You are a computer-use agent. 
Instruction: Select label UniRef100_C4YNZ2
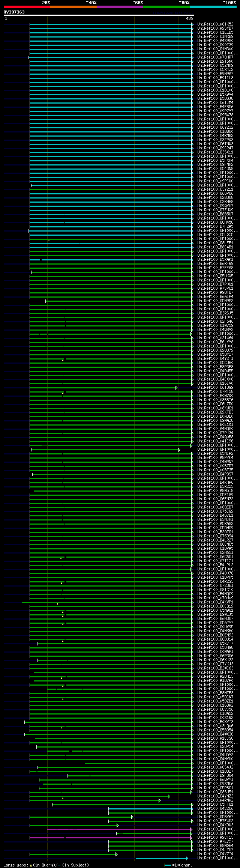(215, 796)
